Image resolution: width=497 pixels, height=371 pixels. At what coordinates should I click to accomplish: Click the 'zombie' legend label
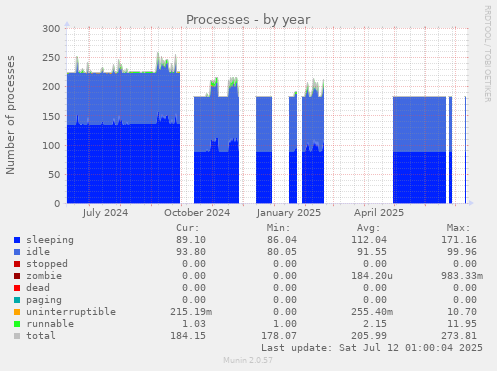coord(44,276)
